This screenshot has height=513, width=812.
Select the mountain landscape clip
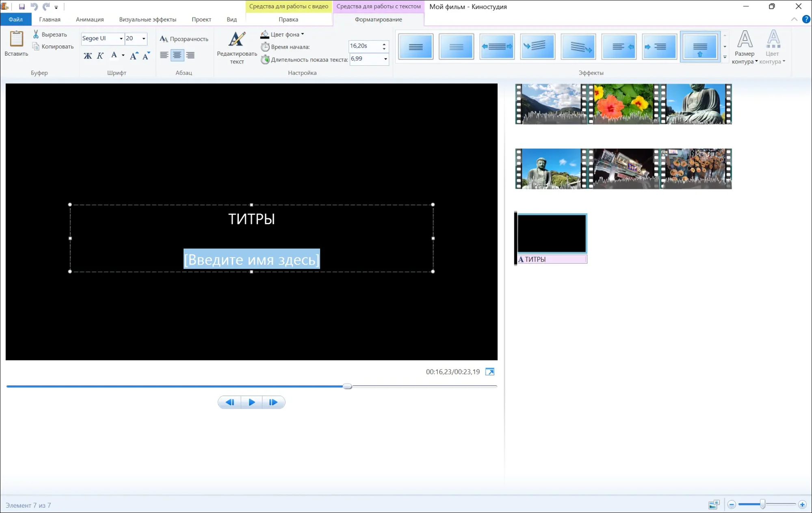pyautogui.click(x=551, y=104)
